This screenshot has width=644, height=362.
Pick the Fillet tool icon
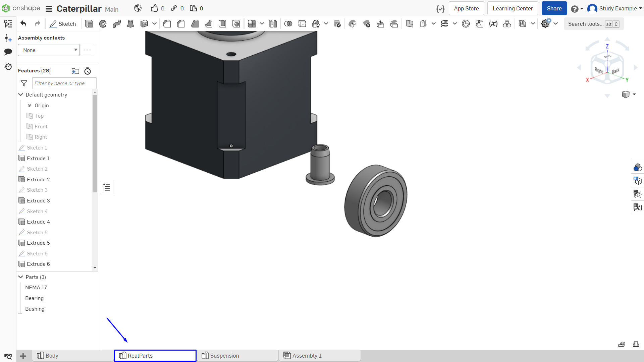click(167, 24)
